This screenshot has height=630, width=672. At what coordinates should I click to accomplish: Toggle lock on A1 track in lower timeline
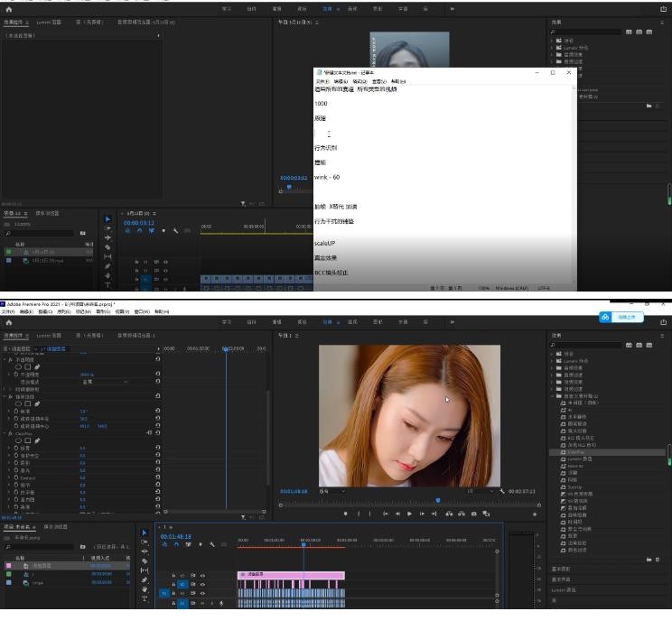coord(173,603)
